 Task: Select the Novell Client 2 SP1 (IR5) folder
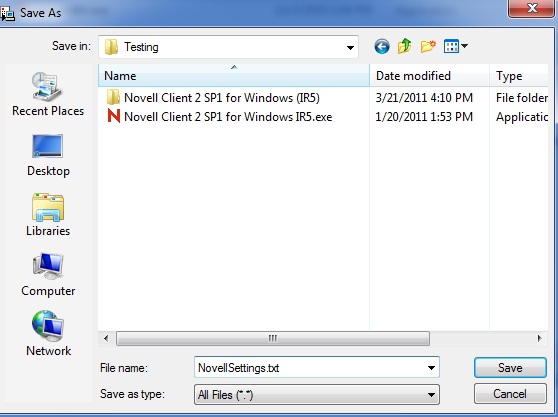(213, 97)
